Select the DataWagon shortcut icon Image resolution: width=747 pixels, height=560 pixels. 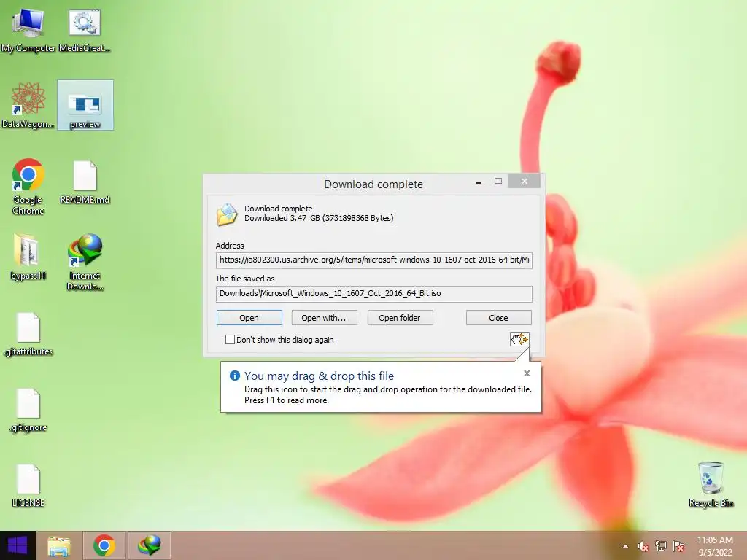(x=28, y=105)
